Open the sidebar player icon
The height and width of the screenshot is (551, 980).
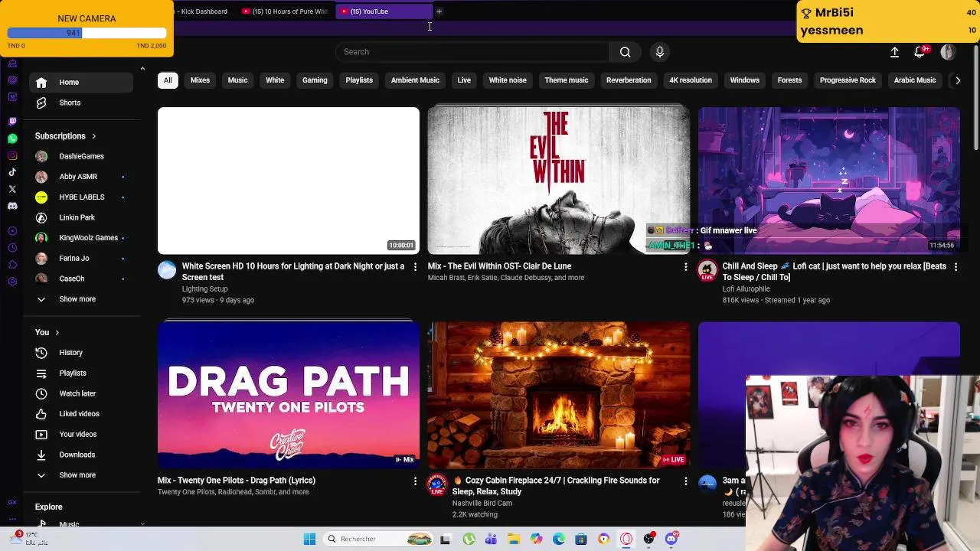tap(12, 231)
